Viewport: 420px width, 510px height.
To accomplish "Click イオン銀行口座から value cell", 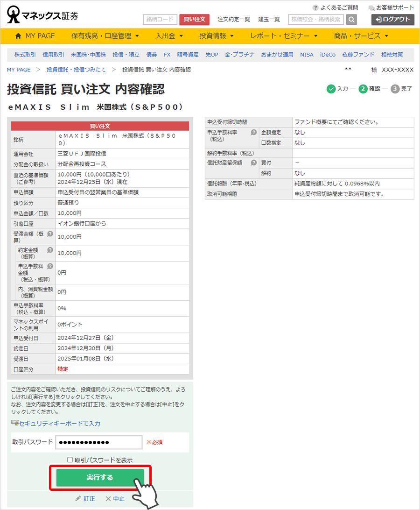I will click(122, 224).
